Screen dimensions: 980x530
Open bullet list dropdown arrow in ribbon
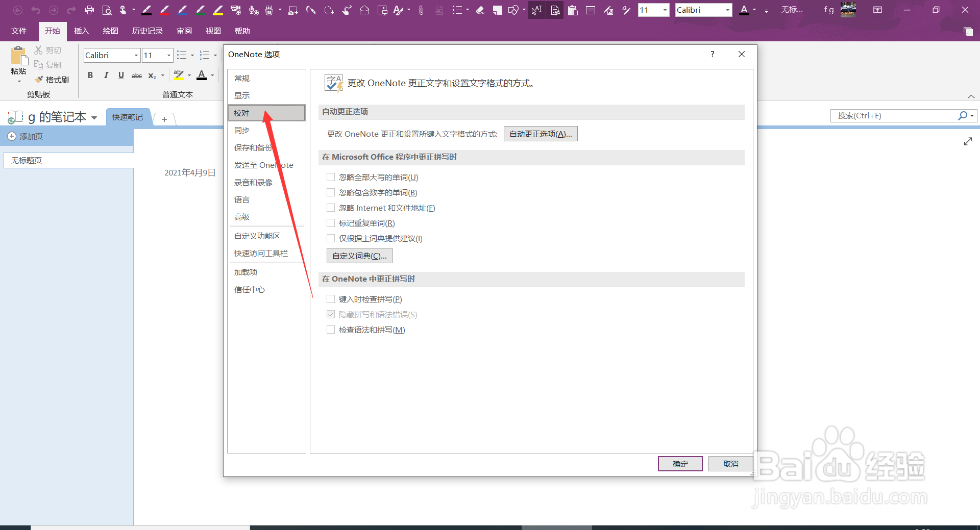(192, 55)
